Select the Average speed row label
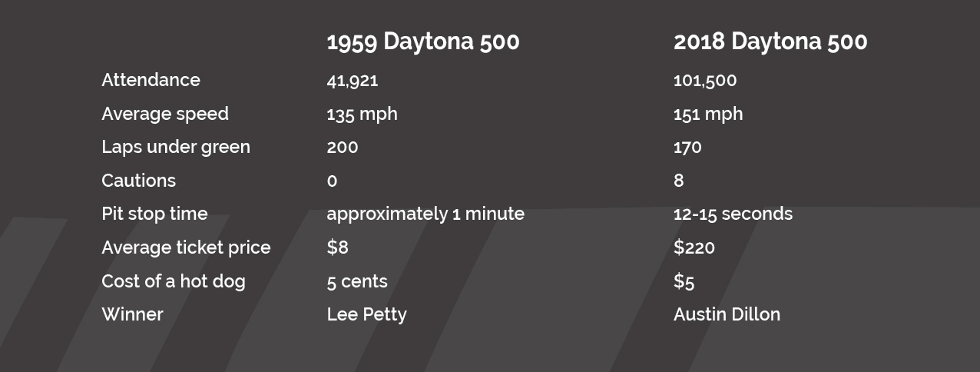 (165, 114)
